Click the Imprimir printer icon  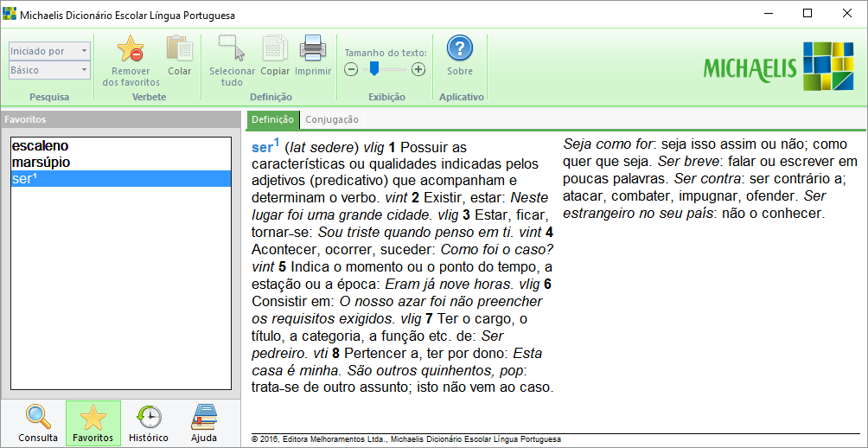(x=313, y=48)
